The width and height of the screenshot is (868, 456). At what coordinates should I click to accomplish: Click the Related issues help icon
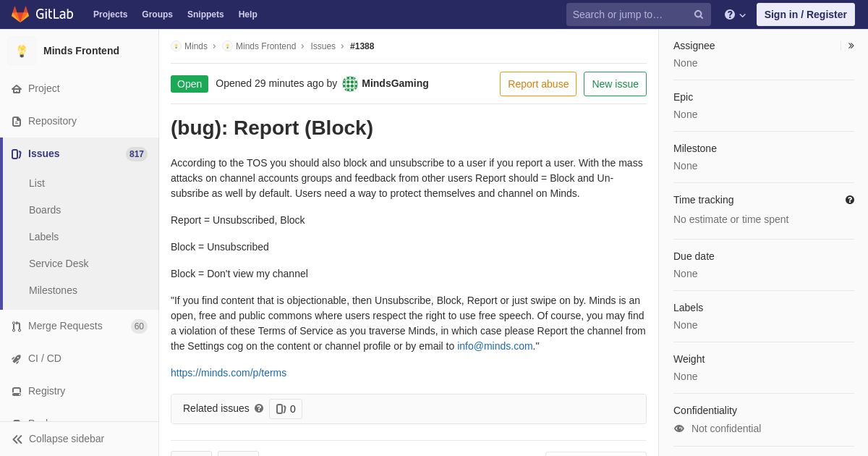(259, 408)
